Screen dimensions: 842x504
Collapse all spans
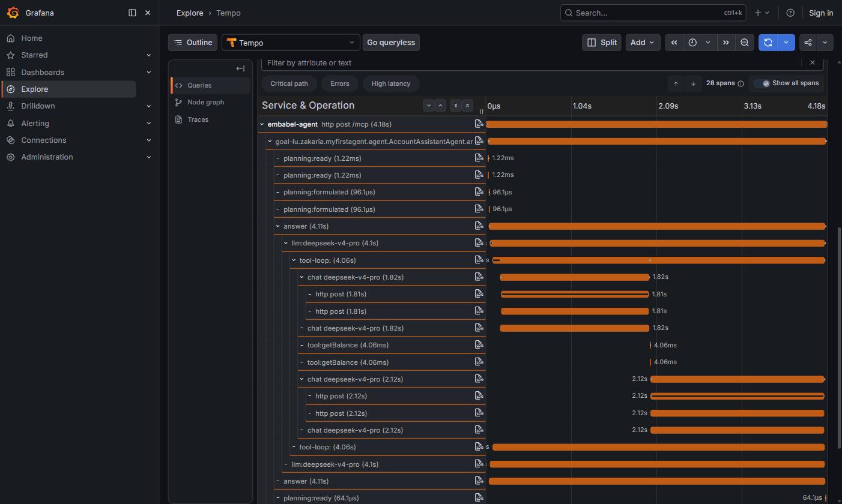coord(467,105)
